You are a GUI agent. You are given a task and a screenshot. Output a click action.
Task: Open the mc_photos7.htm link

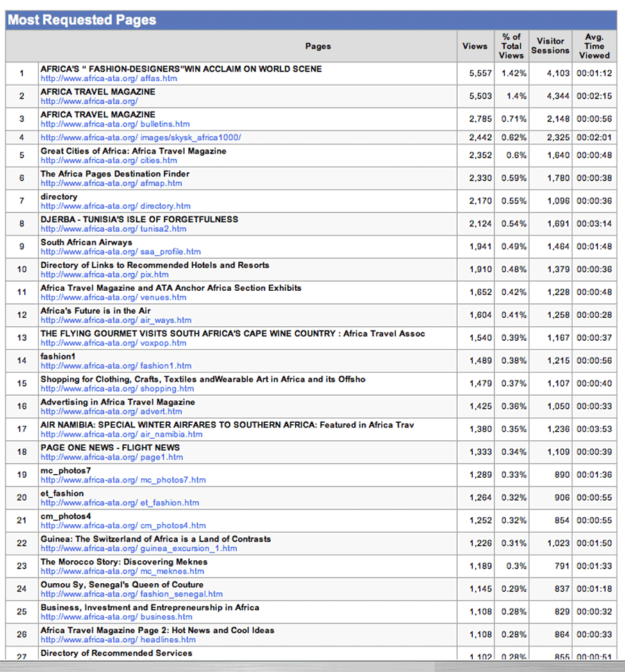point(124,480)
